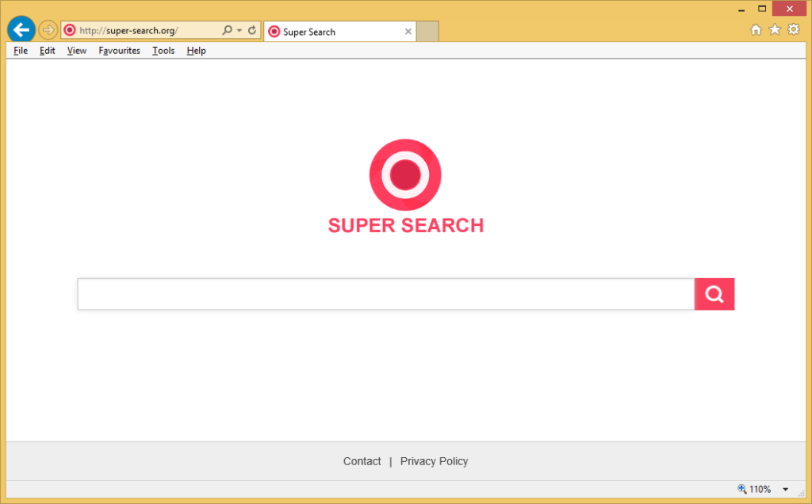Open the Privacy Policy link

click(434, 461)
